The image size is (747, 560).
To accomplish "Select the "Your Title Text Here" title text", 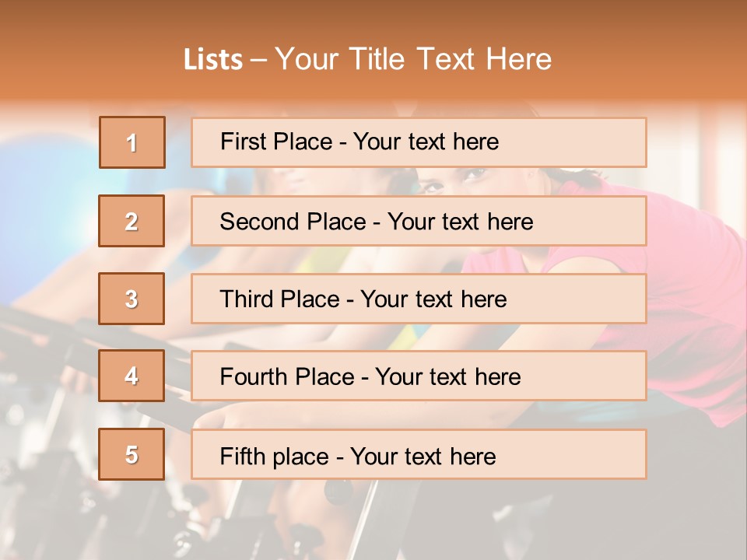I will [413, 59].
